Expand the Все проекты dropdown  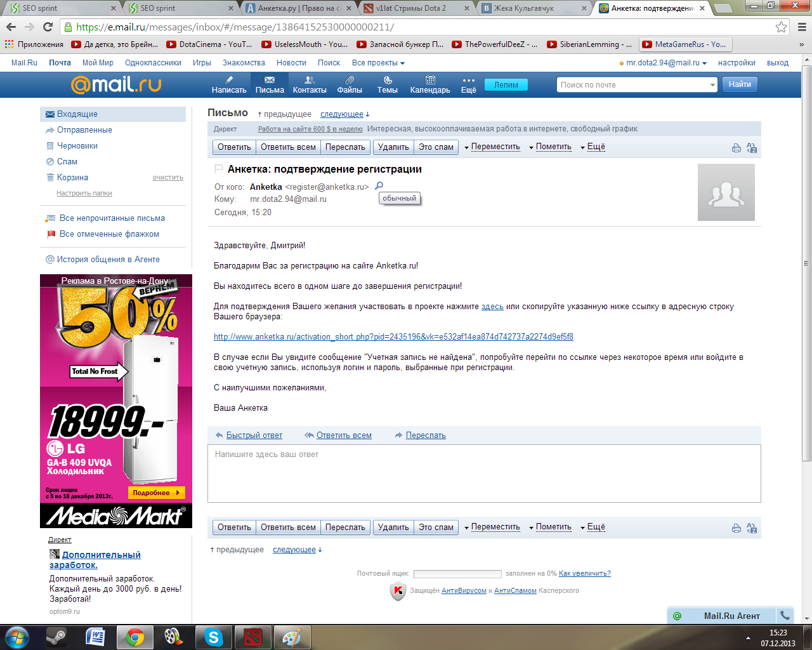(378, 63)
